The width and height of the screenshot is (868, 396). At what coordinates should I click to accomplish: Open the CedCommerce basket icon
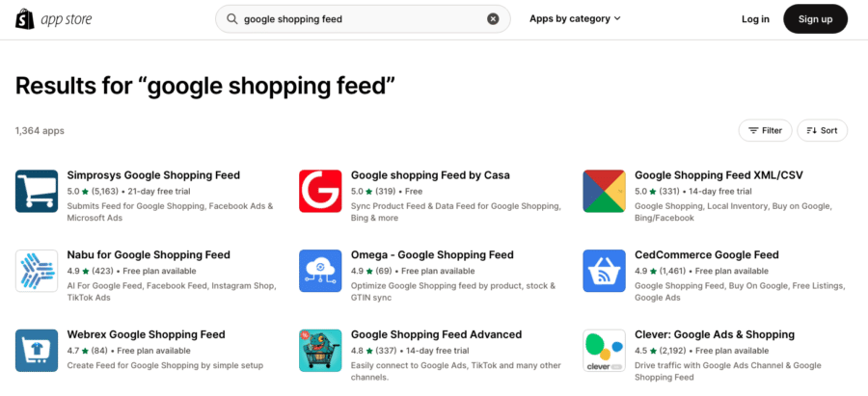coord(605,271)
